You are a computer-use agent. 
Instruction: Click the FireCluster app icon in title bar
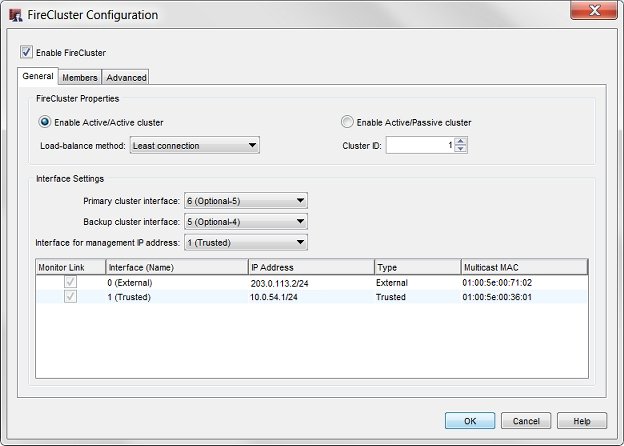tap(15, 15)
